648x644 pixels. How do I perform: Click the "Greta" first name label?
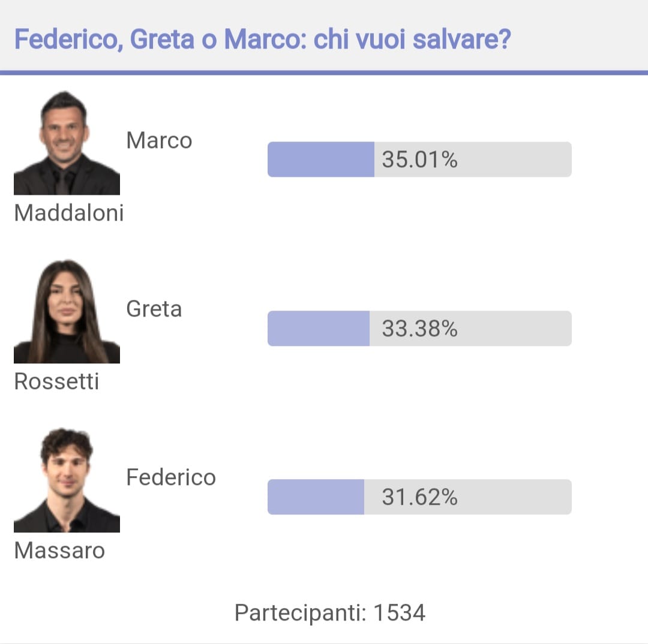pyautogui.click(x=154, y=309)
